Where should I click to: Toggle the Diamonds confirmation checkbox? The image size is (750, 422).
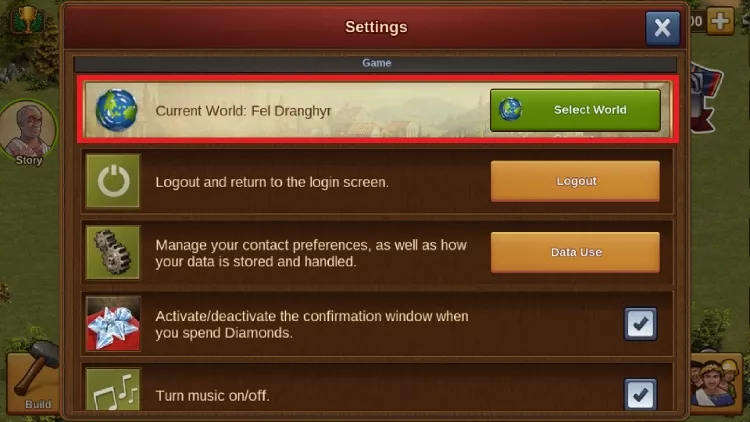coord(640,324)
